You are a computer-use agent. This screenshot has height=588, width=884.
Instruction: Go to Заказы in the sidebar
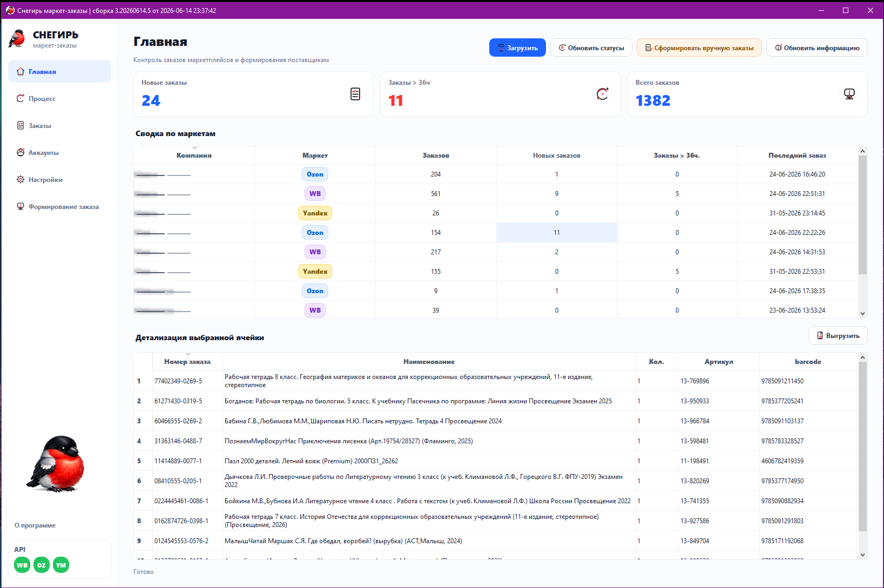pyautogui.click(x=59, y=125)
